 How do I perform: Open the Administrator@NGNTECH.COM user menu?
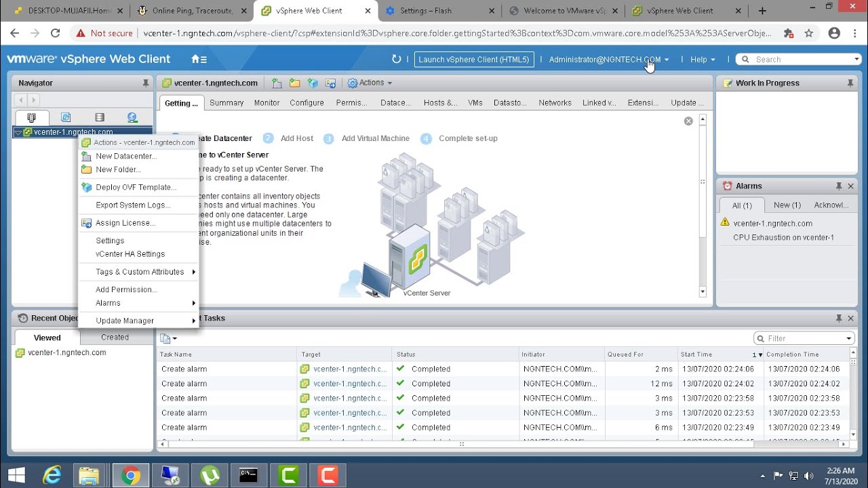609,60
